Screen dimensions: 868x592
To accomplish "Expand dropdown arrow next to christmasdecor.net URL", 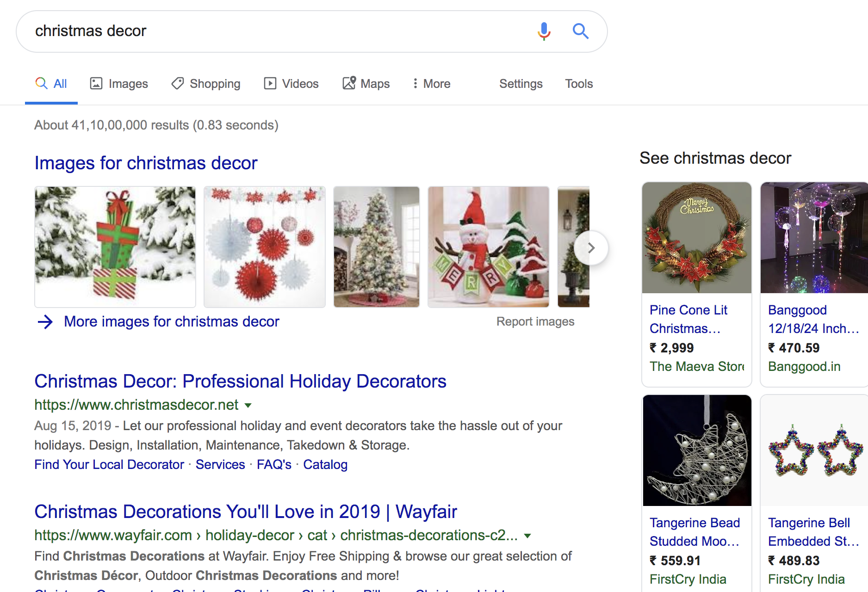I will (x=248, y=406).
